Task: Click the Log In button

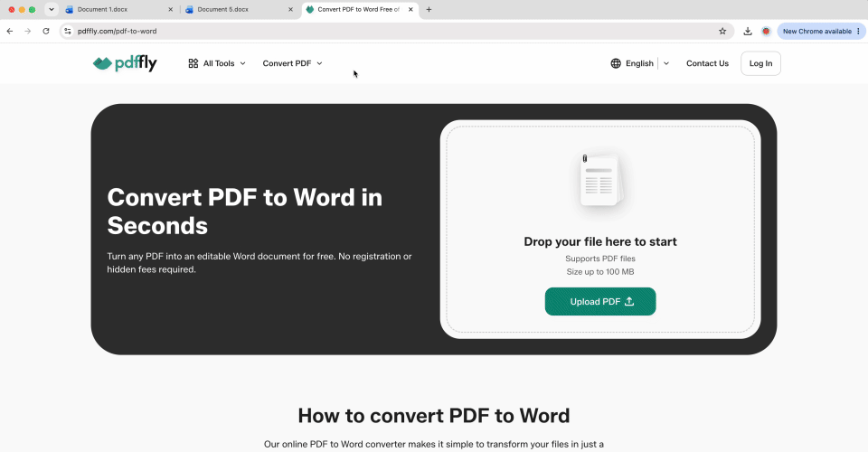Action: [x=760, y=63]
